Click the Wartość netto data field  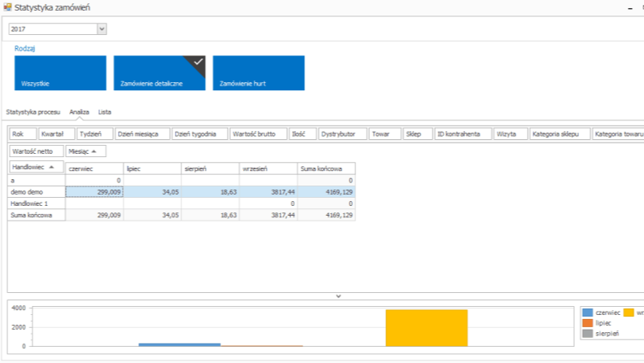click(x=34, y=151)
